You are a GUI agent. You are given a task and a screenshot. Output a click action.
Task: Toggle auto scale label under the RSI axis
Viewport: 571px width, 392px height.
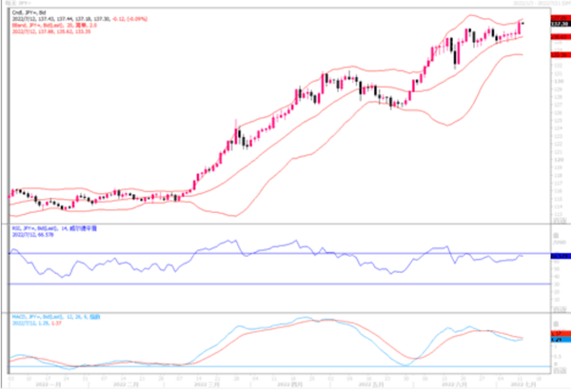(560, 309)
